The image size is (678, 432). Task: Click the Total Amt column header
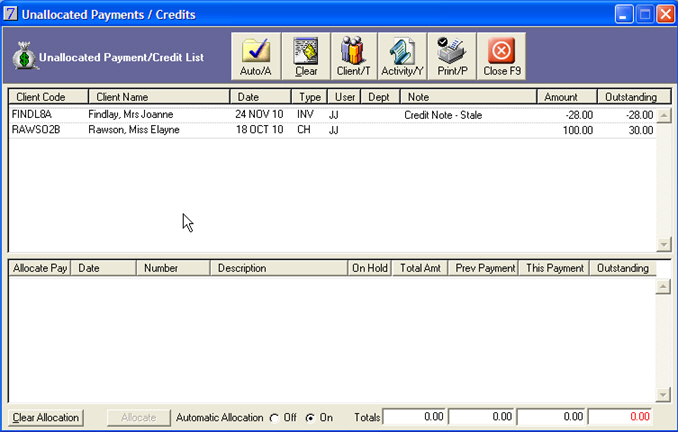click(420, 268)
